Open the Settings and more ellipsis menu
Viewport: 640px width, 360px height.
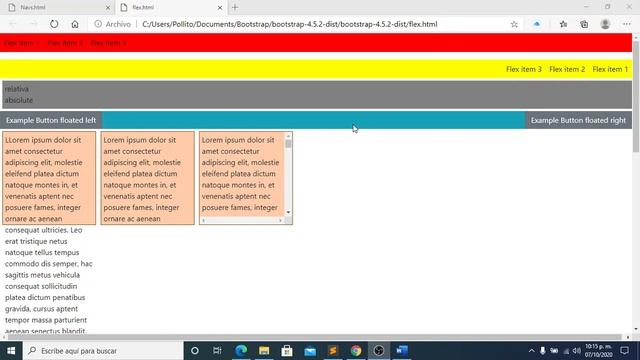(626, 24)
